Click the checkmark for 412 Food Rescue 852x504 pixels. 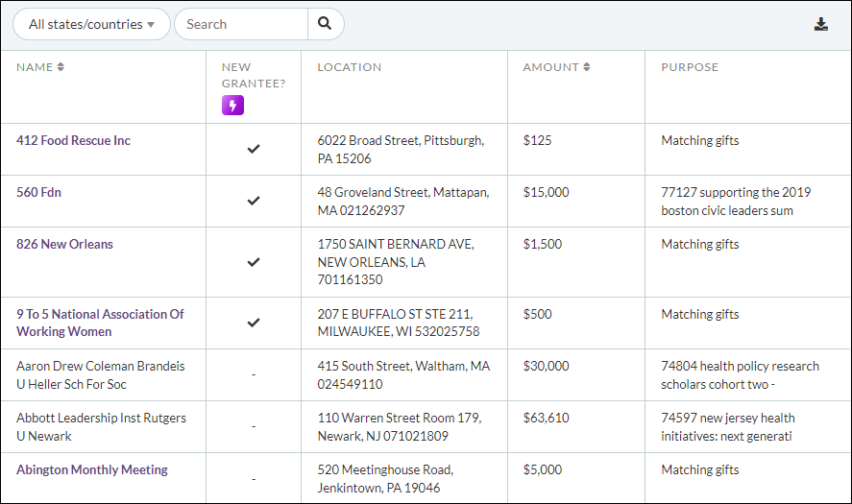(254, 149)
